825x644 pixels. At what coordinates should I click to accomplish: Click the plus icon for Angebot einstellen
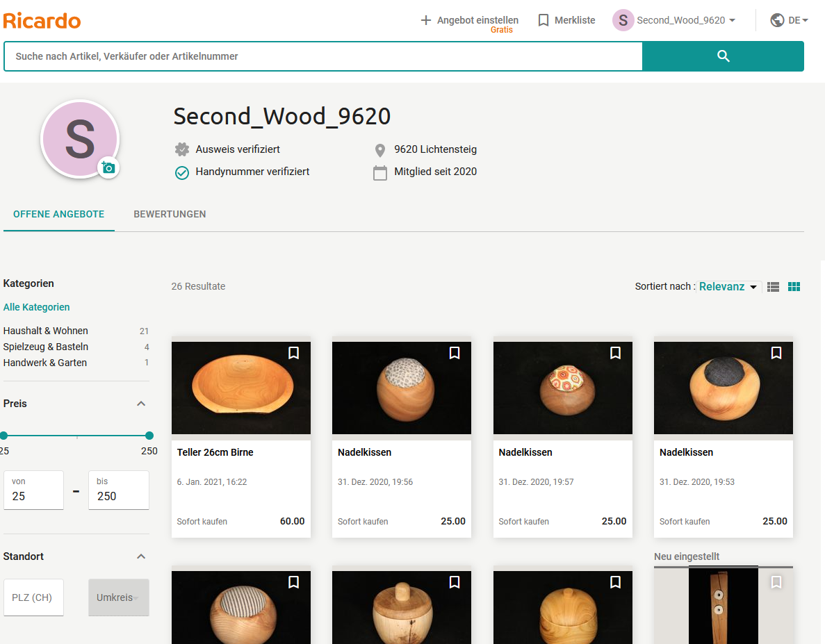coord(425,20)
